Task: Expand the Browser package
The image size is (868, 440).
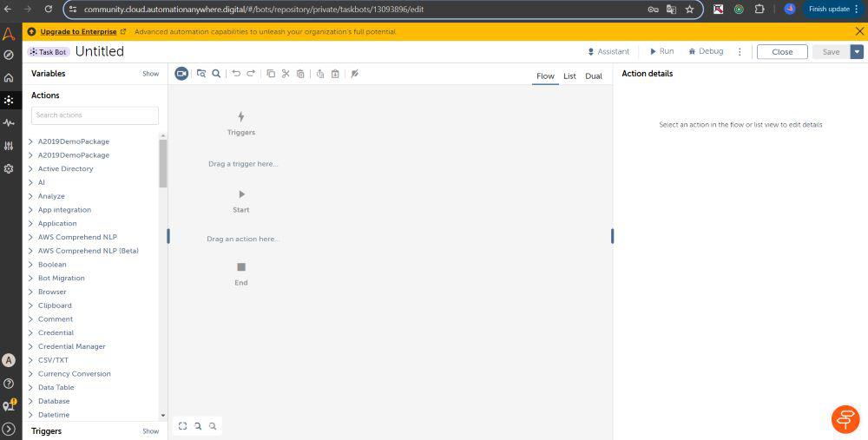Action: tap(30, 292)
